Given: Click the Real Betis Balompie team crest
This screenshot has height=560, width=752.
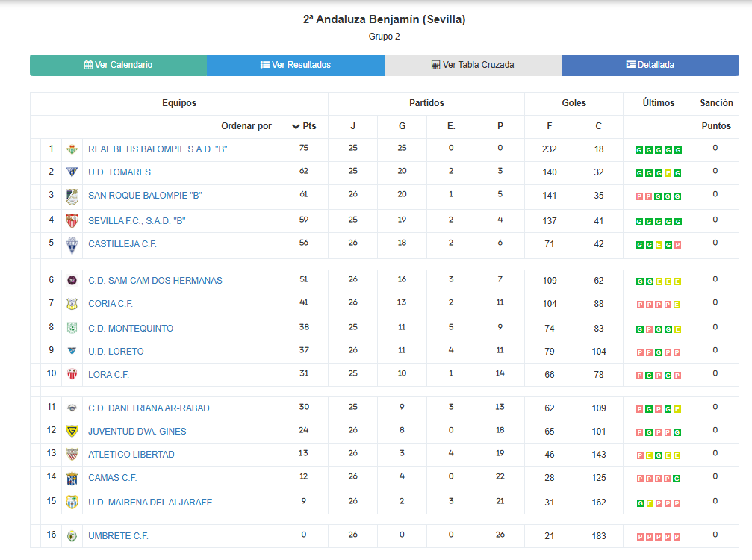Looking at the screenshot, I should (72, 149).
